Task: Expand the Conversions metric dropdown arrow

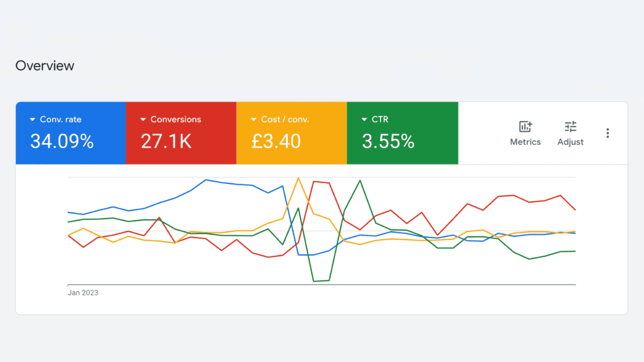Action: [143, 119]
